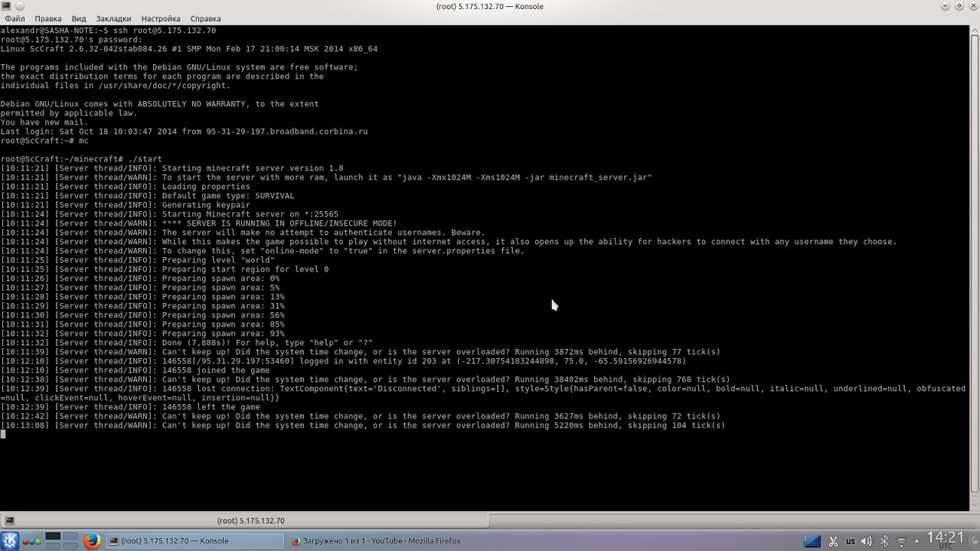The height and width of the screenshot is (551, 980).
Task: Open the Правка menu
Action: [x=47, y=18]
